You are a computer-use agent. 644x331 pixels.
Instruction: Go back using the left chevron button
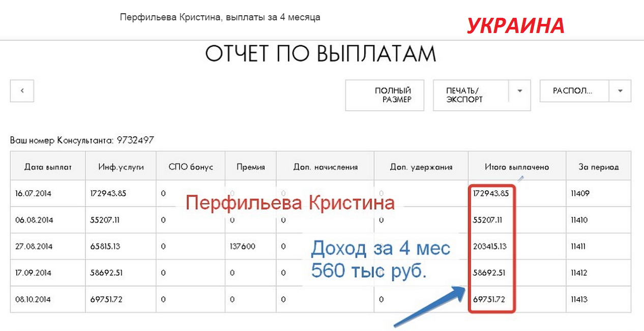22,91
